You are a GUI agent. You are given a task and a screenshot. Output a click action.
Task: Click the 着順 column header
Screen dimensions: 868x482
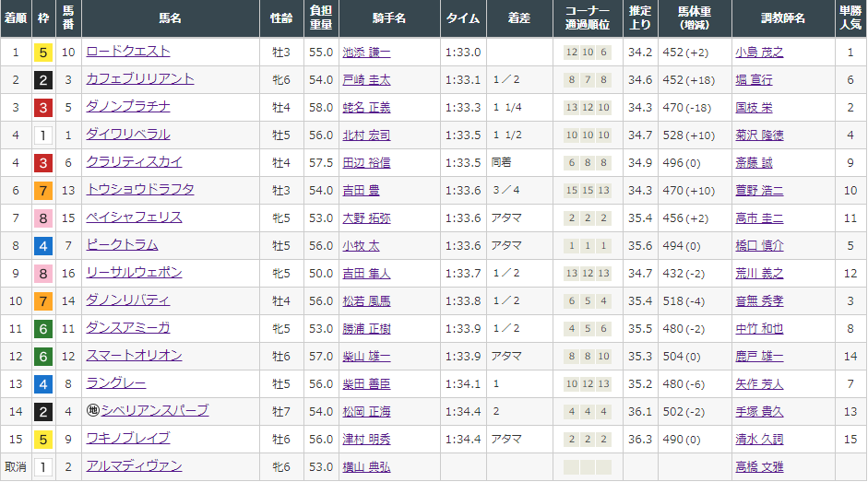(x=16, y=18)
